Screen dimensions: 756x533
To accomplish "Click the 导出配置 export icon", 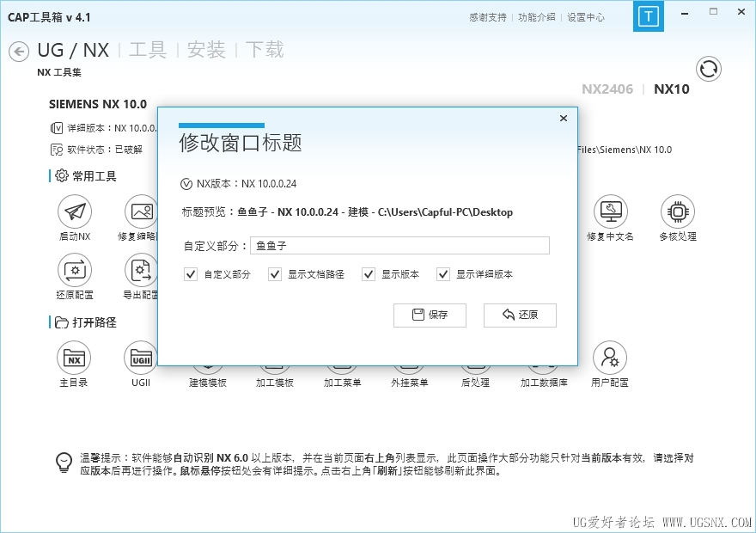I will (141, 270).
